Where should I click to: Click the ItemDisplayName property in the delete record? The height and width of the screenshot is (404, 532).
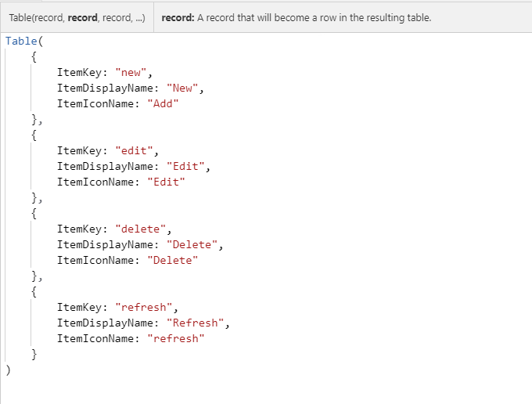pyautogui.click(x=105, y=244)
